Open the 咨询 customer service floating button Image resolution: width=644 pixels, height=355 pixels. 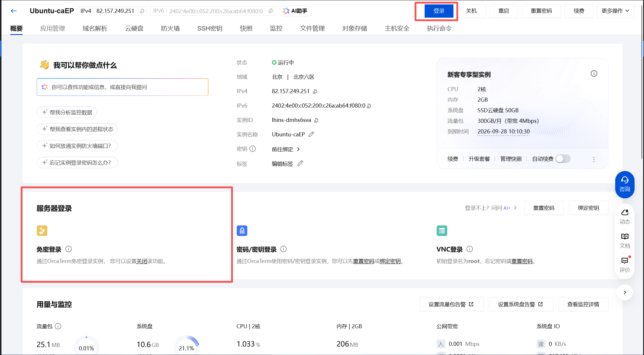tap(625, 185)
